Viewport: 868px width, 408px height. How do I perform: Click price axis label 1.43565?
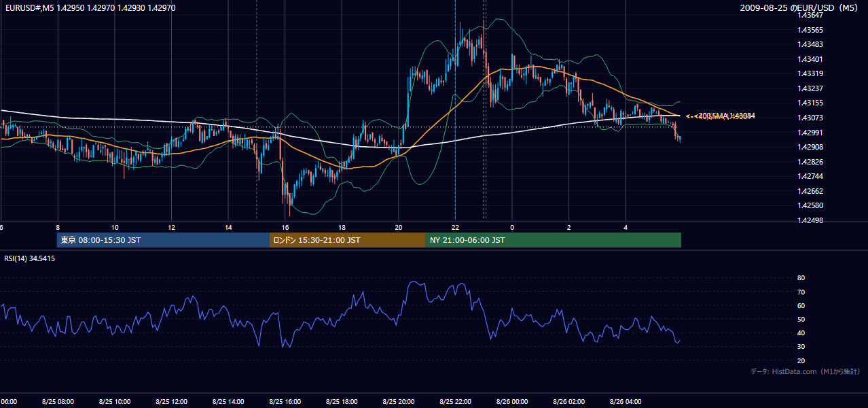[810, 30]
